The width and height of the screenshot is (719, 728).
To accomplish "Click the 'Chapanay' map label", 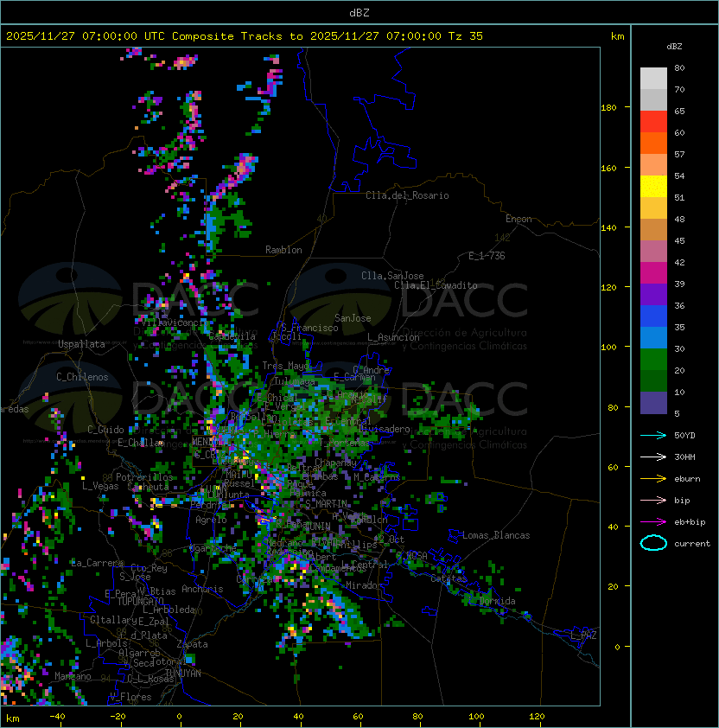I will (x=335, y=463).
